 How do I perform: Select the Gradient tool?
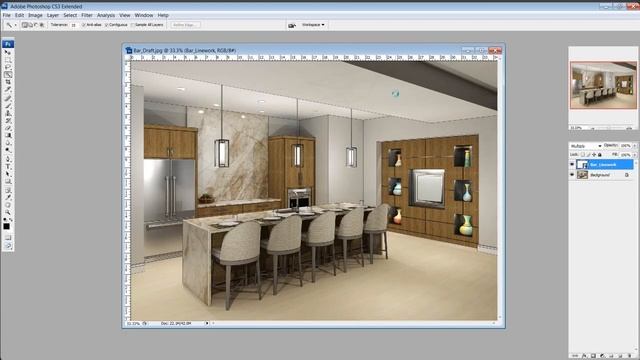(x=8, y=135)
